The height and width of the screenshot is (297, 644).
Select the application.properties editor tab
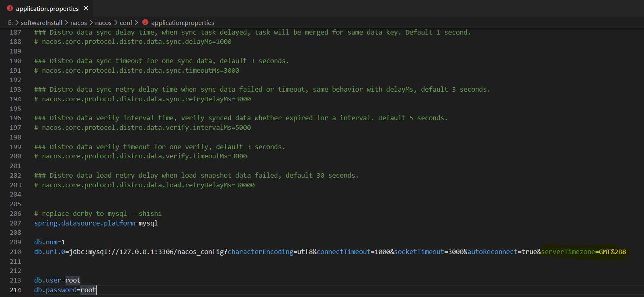tap(47, 8)
